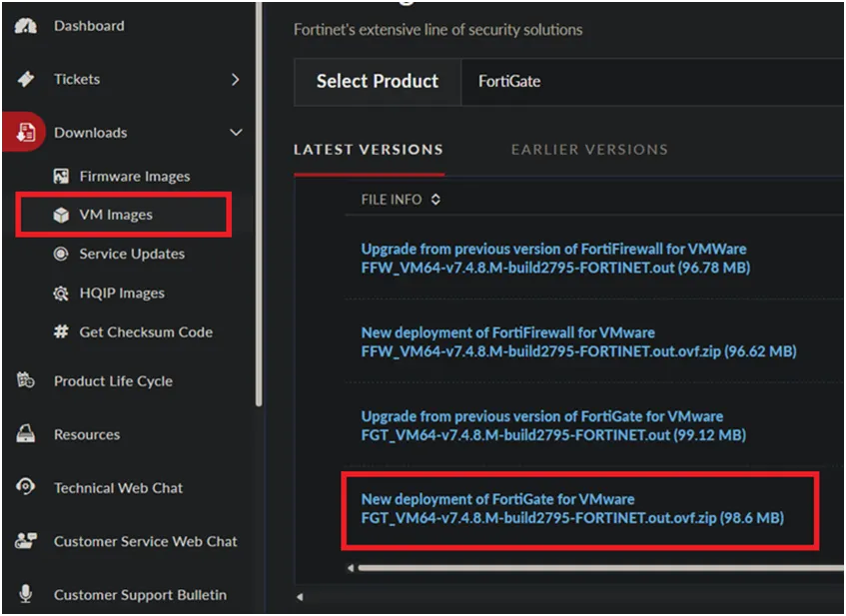Click the Tickets tag icon
The height and width of the screenshot is (616, 846).
coord(25,79)
